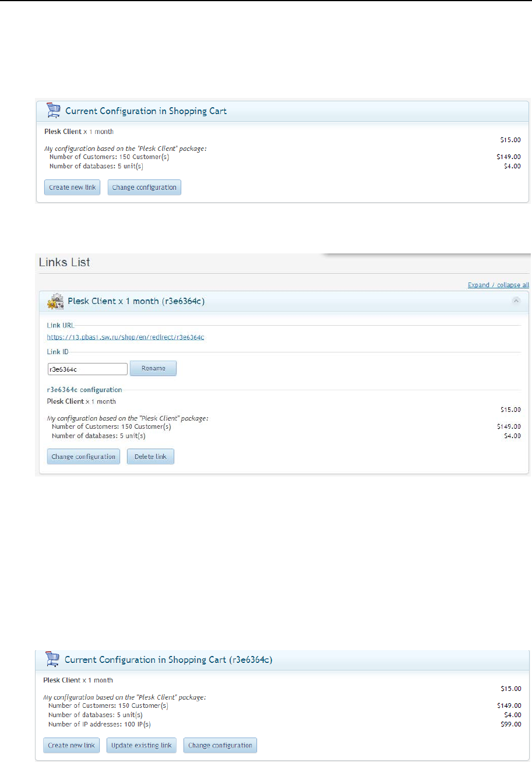Click the Delete link button
Screen dimensions: 532x762
[x=150, y=457]
